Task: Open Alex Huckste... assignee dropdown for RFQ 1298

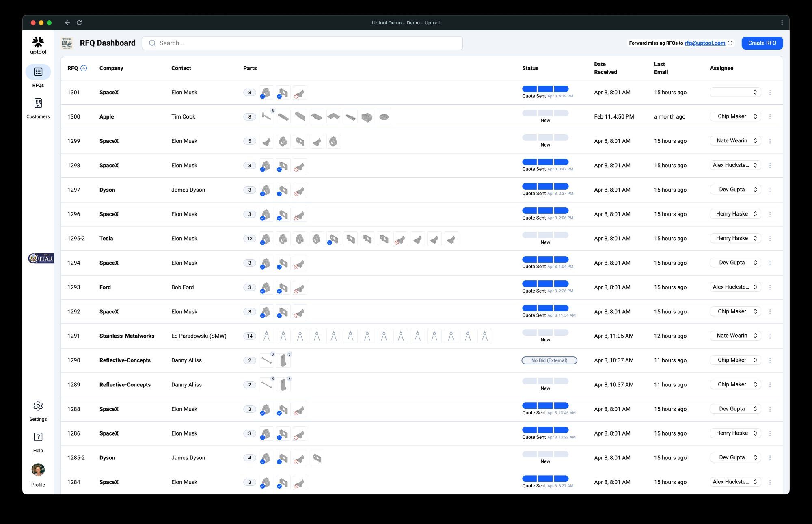Action: pos(735,165)
